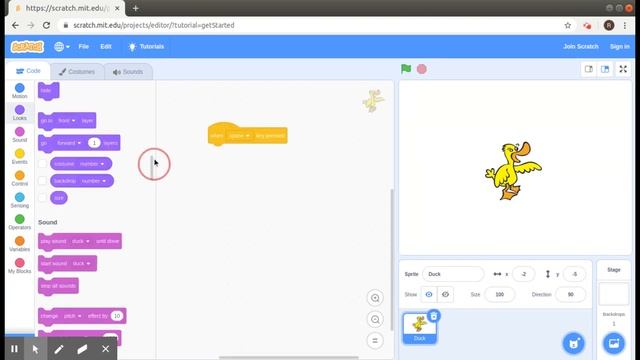This screenshot has width=640, height=360.
Task: Click effect value field showing 10
Action: click(117, 316)
